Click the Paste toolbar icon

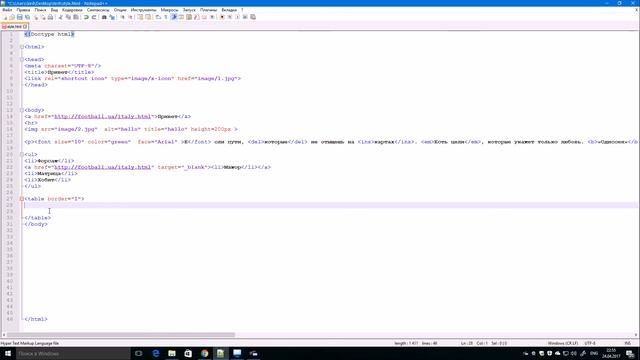(x=76, y=17)
